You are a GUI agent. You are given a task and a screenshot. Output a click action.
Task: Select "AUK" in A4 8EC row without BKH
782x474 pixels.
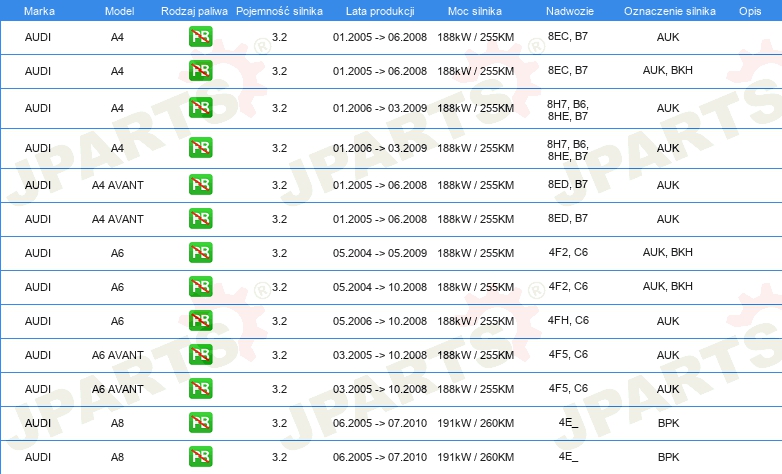click(668, 37)
